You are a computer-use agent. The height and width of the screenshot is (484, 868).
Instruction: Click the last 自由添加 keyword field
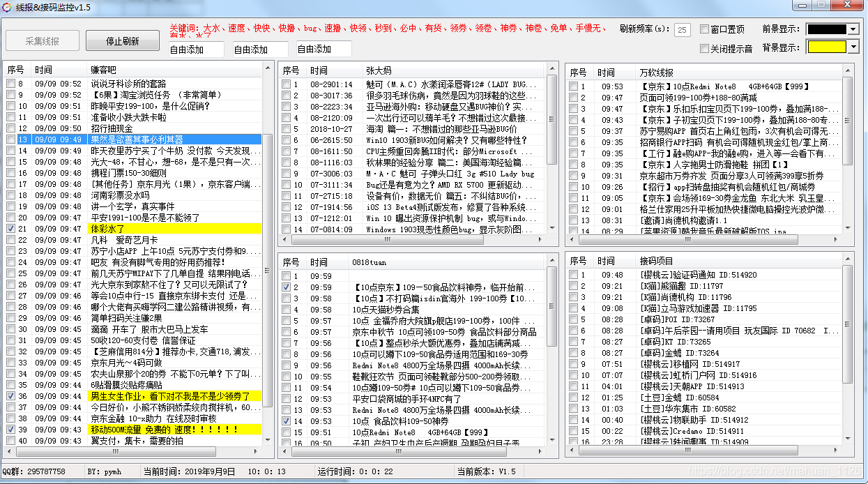[x=323, y=50]
